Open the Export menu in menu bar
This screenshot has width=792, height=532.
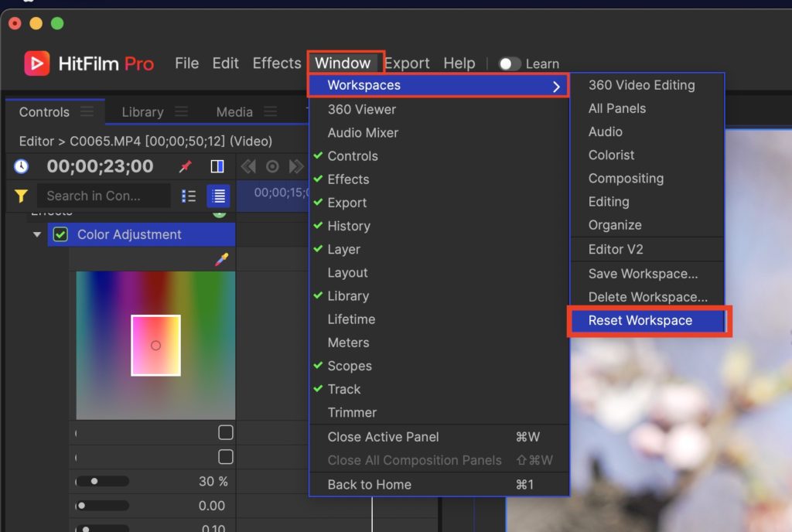click(407, 63)
